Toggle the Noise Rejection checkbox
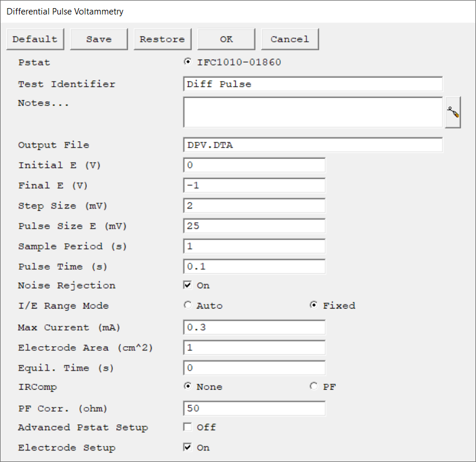 point(188,285)
